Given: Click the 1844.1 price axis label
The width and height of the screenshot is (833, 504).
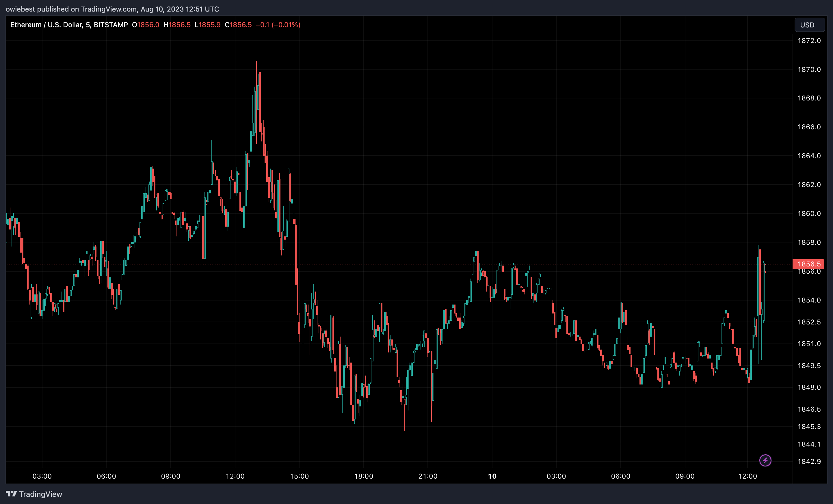Looking at the screenshot, I should click(x=809, y=444).
